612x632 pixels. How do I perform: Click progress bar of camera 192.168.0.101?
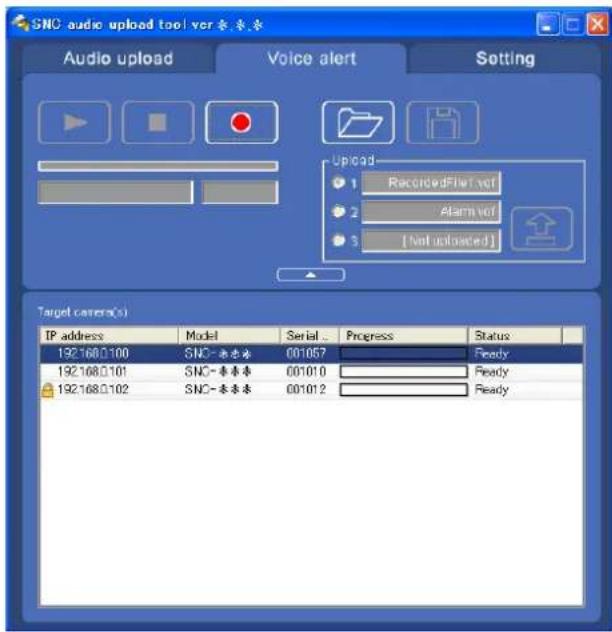[404, 371]
